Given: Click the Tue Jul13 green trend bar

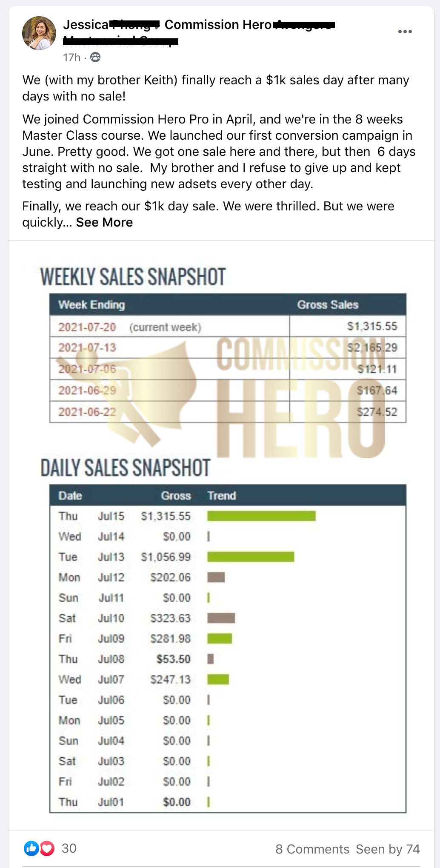Looking at the screenshot, I should [251, 557].
